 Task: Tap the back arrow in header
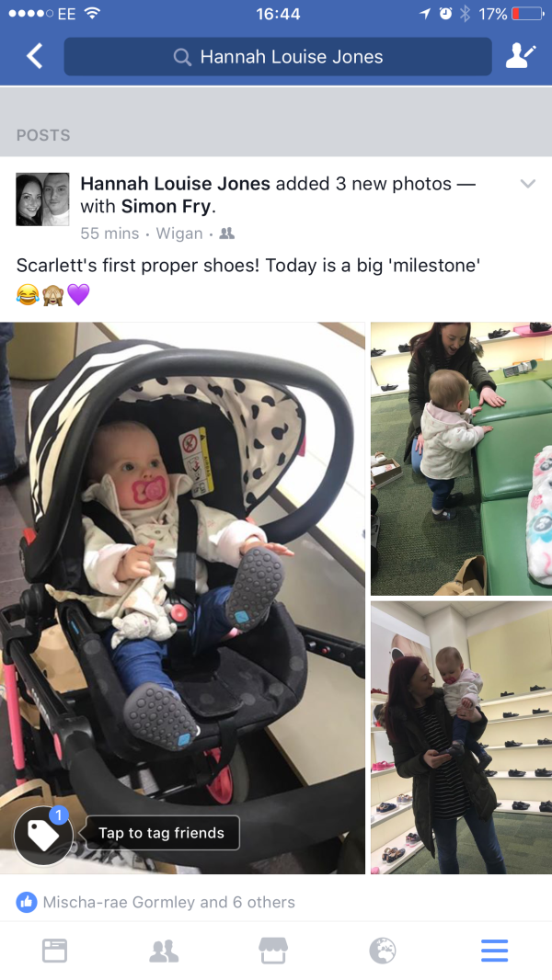point(34,56)
